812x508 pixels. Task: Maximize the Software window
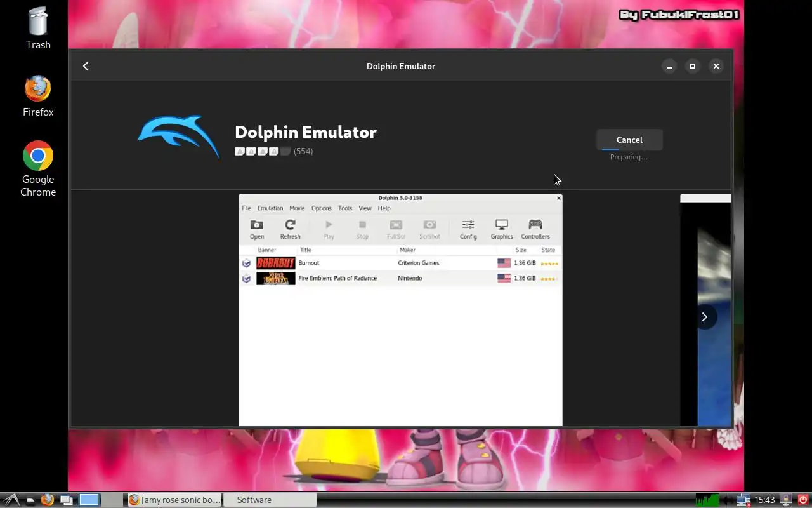[693, 66]
